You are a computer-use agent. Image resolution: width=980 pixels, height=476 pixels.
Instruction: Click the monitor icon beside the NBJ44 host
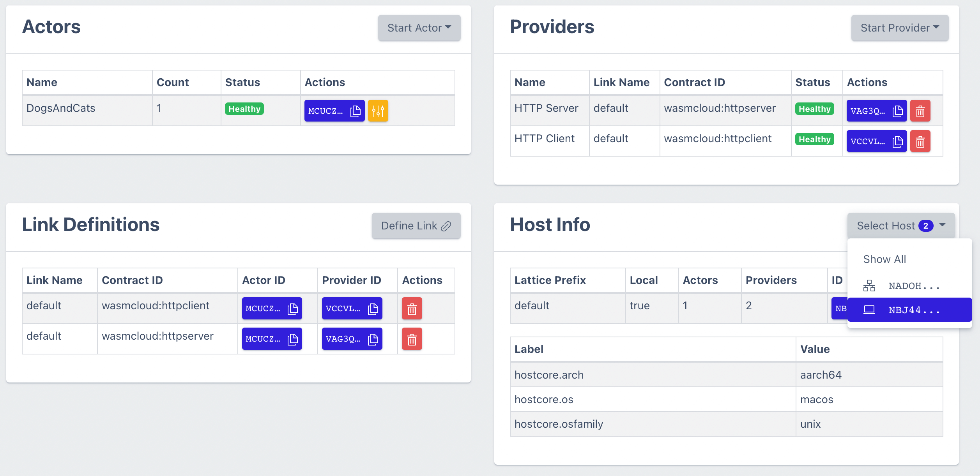pos(869,309)
